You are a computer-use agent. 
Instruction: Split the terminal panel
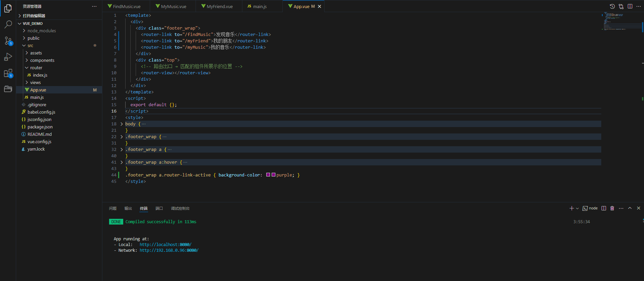[604, 208]
